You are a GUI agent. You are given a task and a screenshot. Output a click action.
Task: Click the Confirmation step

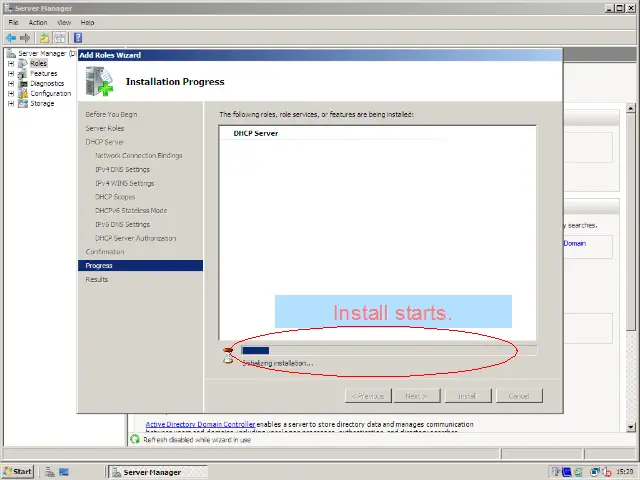pyautogui.click(x=105, y=252)
